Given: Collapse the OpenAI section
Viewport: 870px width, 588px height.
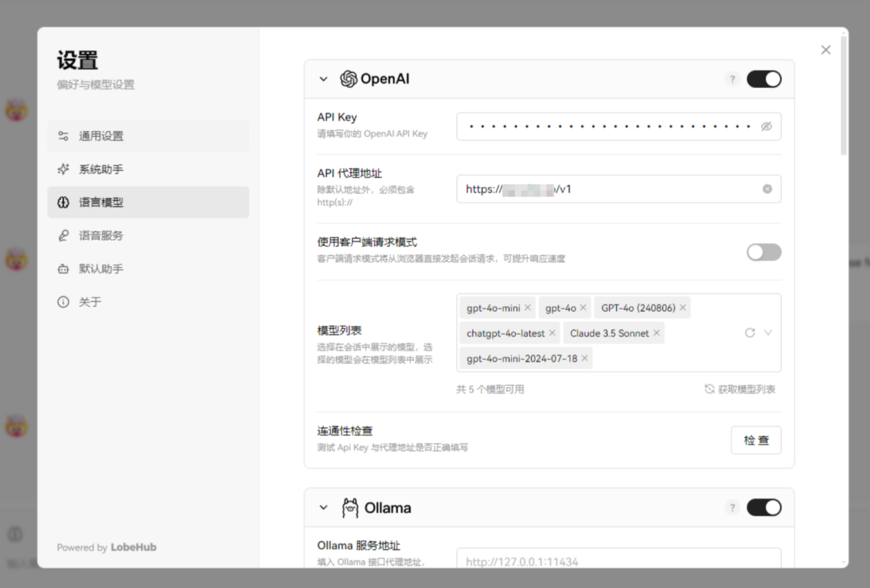Looking at the screenshot, I should [324, 79].
